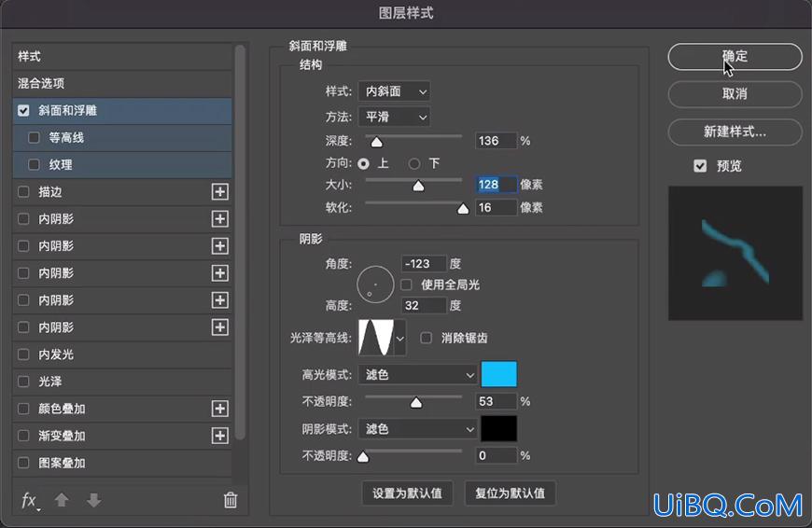Tick the 内发光 checkbox
The width and height of the screenshot is (812, 528).
[x=23, y=354]
